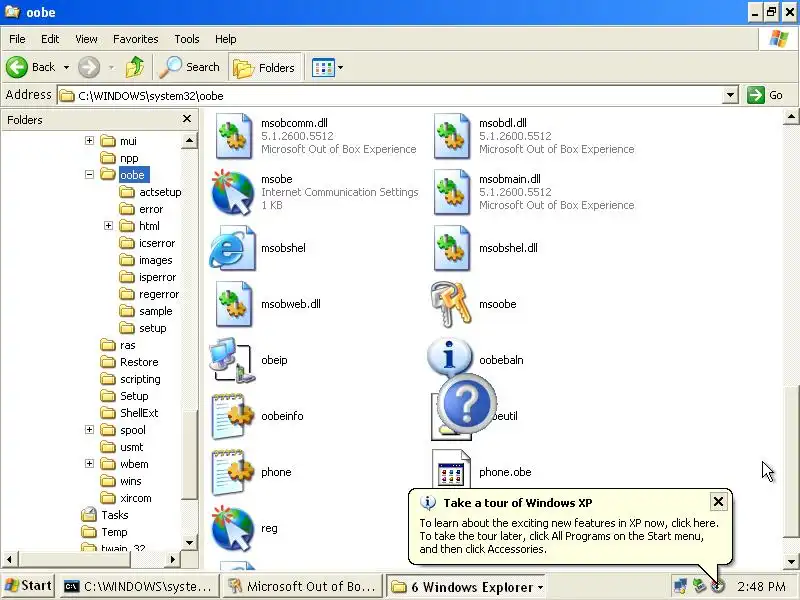The image size is (800, 600).
Task: Click the tour balloon text to start tour
Action: [568, 536]
